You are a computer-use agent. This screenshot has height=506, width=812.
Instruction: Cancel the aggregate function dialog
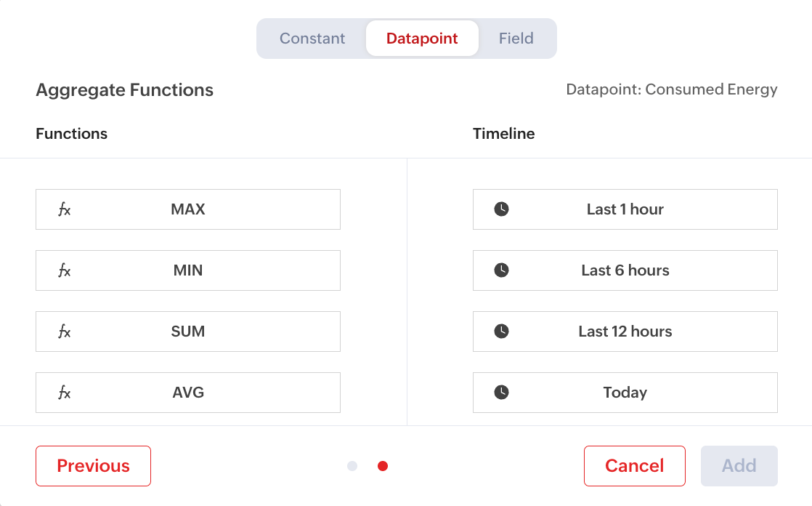tap(634, 466)
